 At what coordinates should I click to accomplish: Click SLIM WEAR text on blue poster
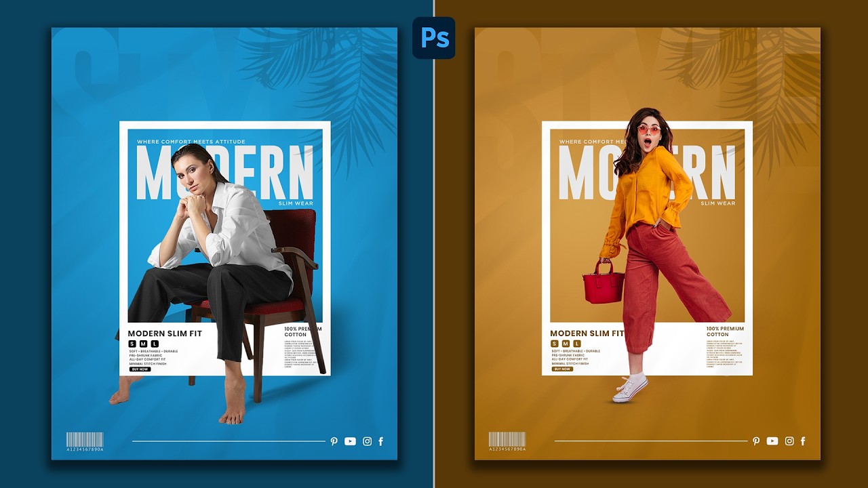pos(296,203)
